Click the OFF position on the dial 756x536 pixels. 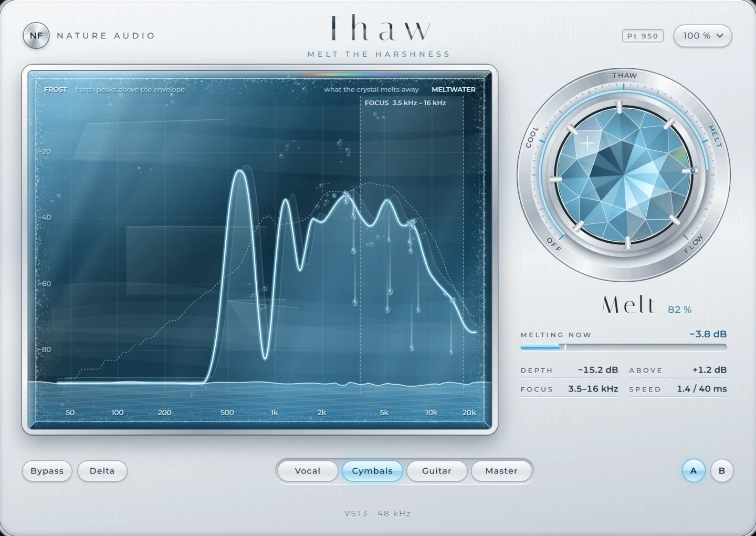pos(554,244)
